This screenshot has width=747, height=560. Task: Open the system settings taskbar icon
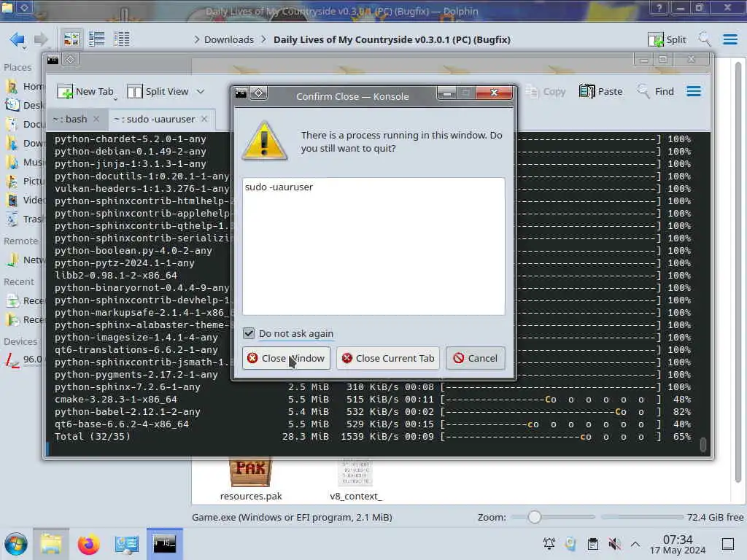pos(126,544)
